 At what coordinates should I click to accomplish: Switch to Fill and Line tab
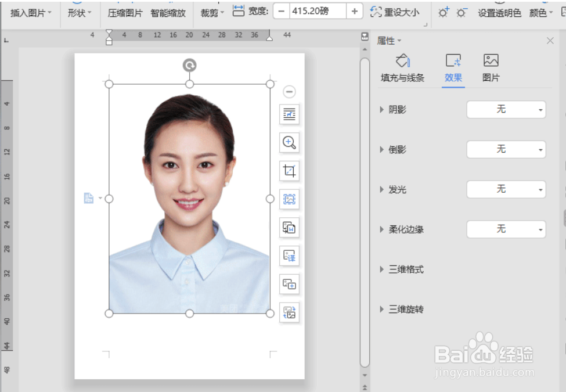pos(402,69)
